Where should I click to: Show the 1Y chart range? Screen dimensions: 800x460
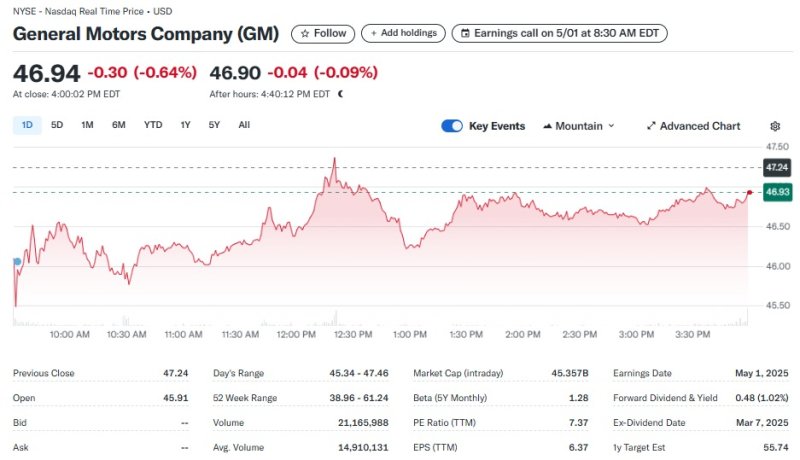pyautogui.click(x=185, y=125)
